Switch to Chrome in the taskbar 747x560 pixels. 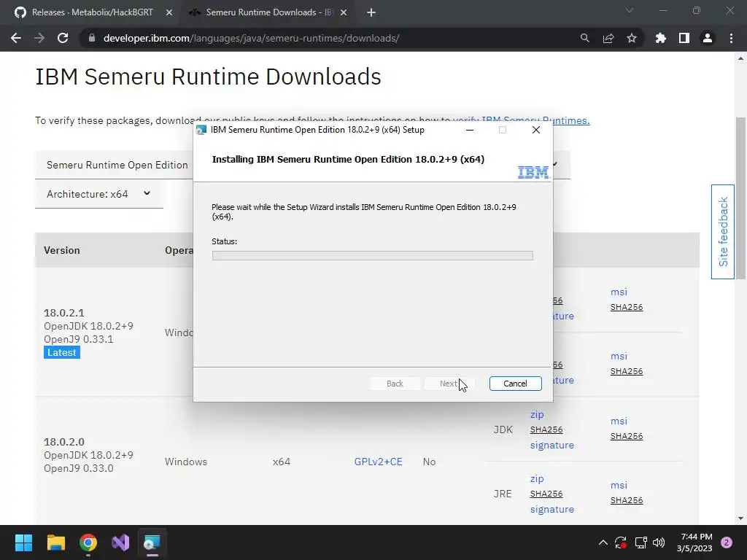point(88,542)
